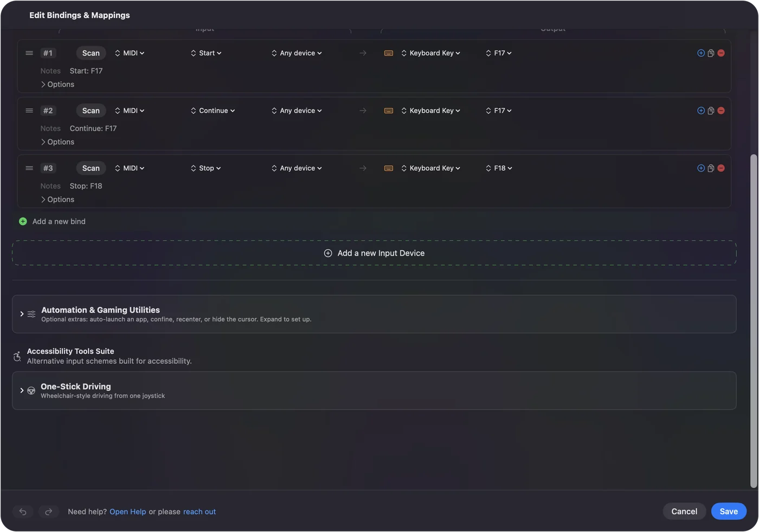Add a bind after binding #1 using blue plus
Image resolution: width=759 pixels, height=532 pixels.
701,53
